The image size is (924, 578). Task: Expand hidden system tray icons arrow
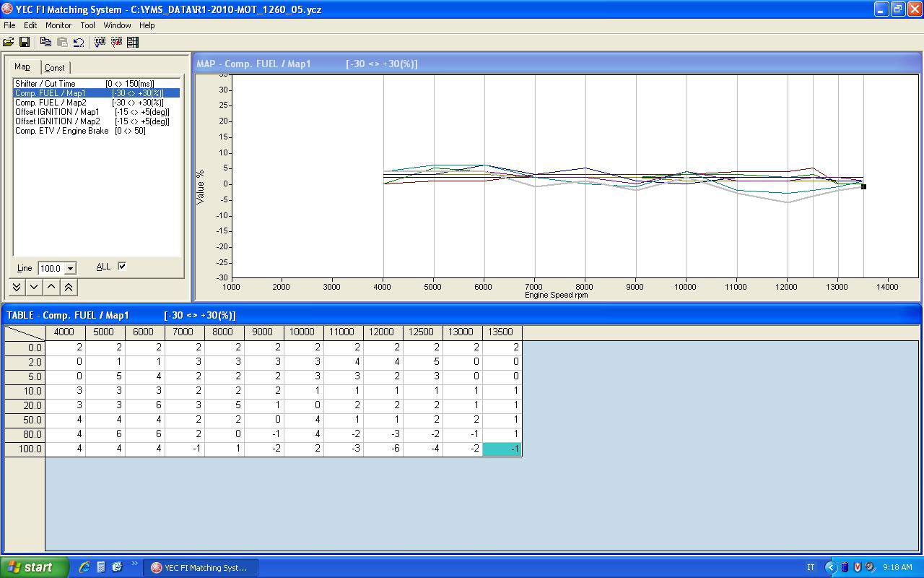[830, 567]
